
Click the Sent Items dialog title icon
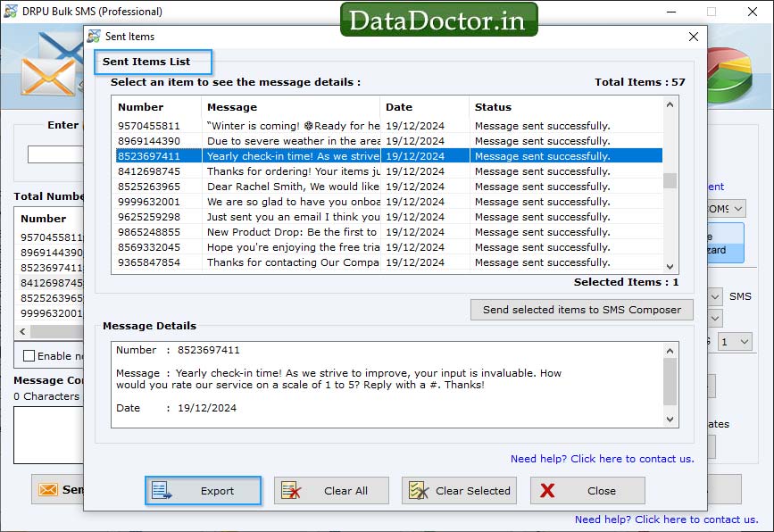pos(94,37)
